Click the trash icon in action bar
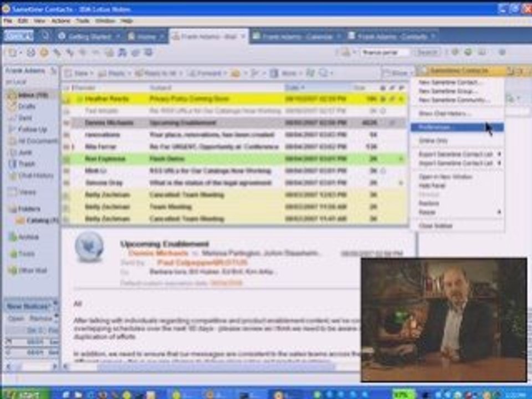Image resolution: width=532 pixels, height=399 pixels. [274, 73]
